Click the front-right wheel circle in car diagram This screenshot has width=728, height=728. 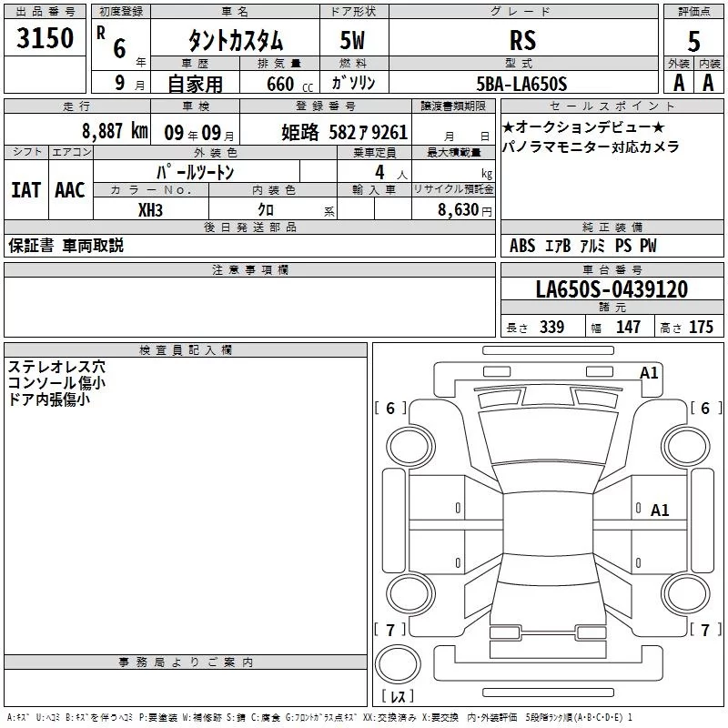pos(684,446)
